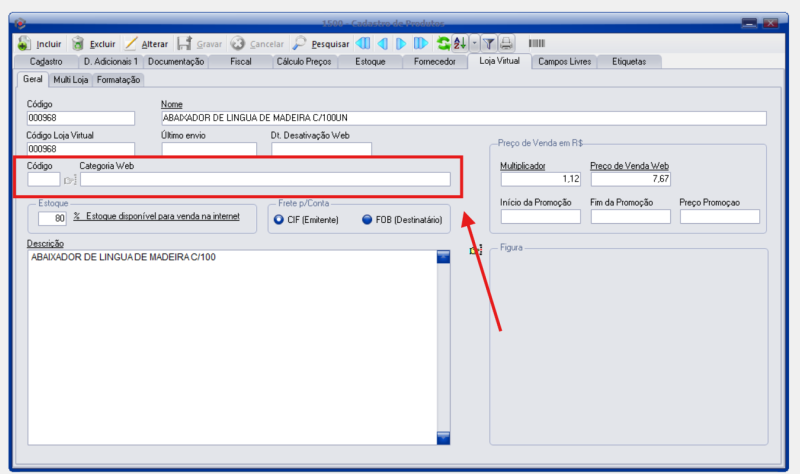Select FOB (Destinatário) radio option
Screen dimensions: 800x474
pos(368,219)
